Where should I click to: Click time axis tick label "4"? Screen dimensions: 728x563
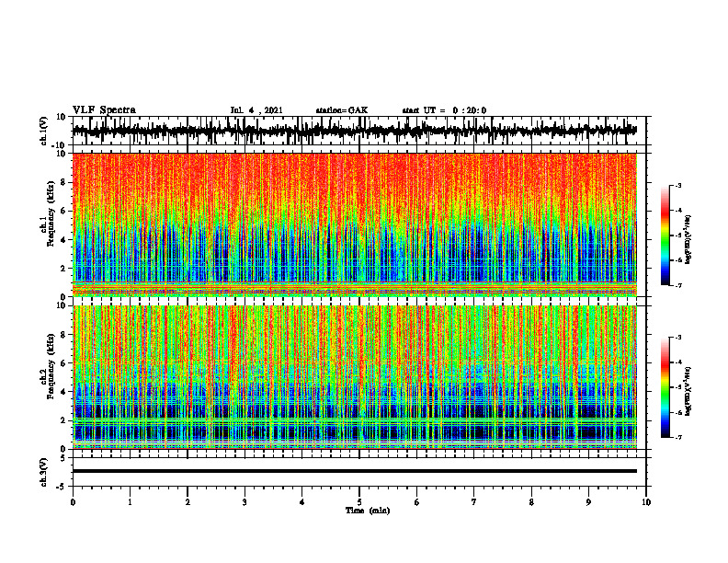click(x=302, y=502)
